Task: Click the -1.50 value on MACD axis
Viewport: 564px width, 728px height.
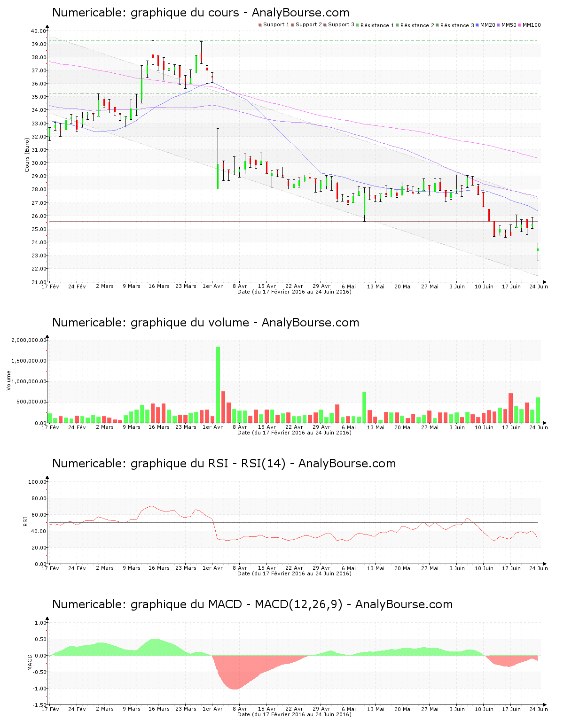Action: tap(40, 705)
